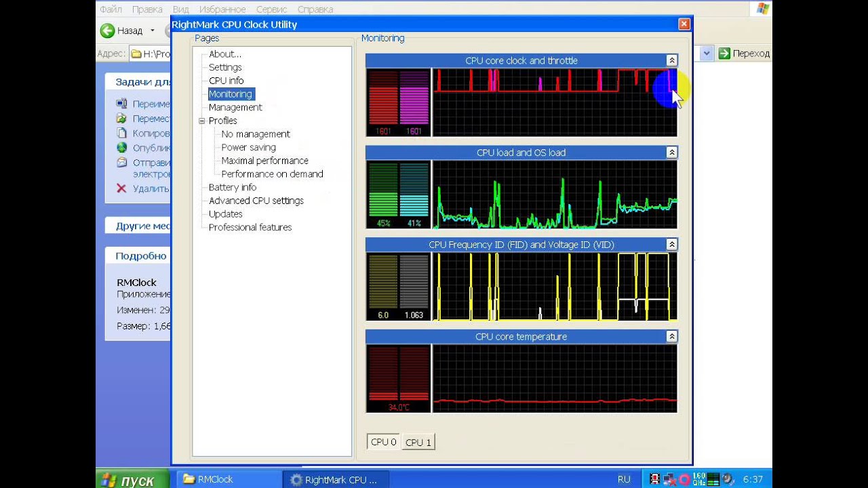Click the 6:37 system clock
The width and height of the screenshot is (868, 488).
[x=753, y=479]
